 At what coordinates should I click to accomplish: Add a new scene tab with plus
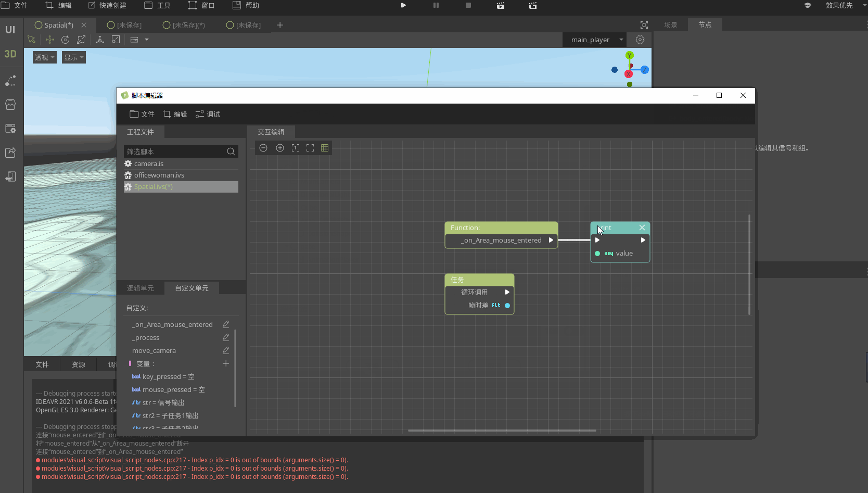tap(280, 25)
